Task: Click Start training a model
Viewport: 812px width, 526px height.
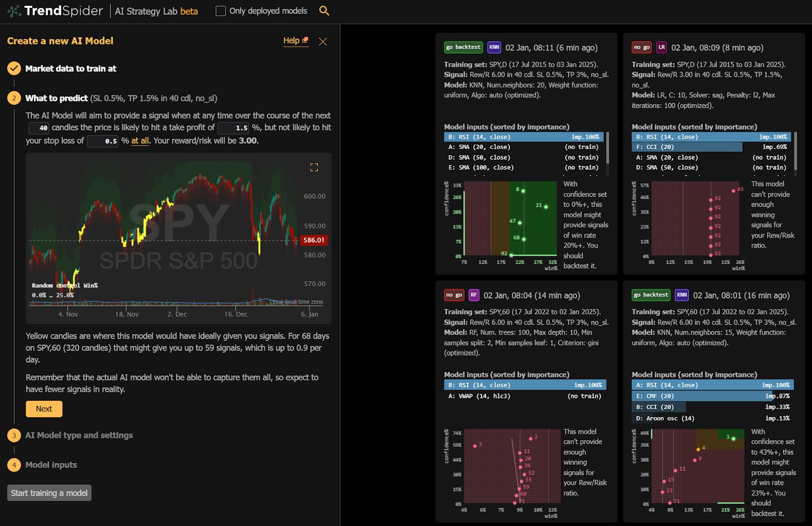Action: pos(49,492)
